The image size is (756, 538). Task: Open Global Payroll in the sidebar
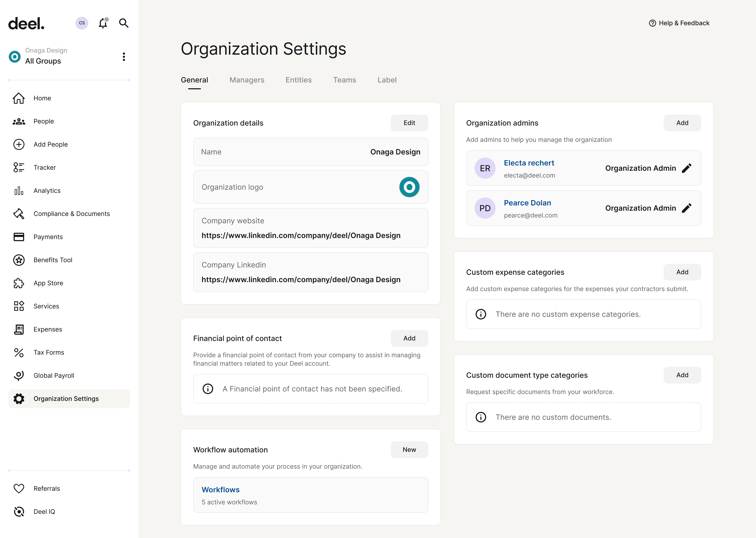pyautogui.click(x=69, y=376)
